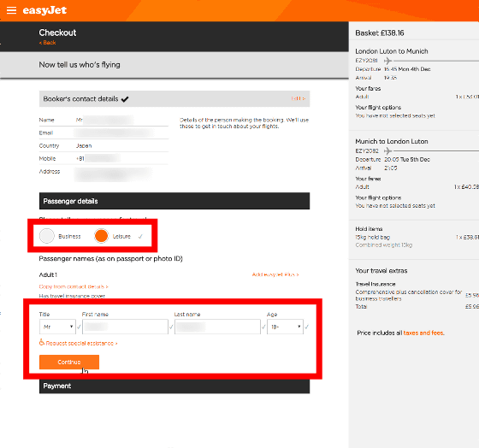Screen dimensions: 479x448
Task: Click the Country value Japan
Action: 84,145
